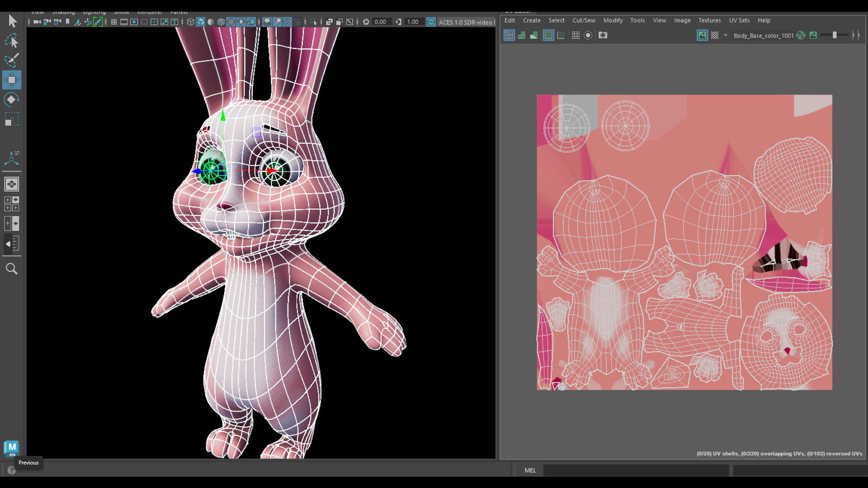Image resolution: width=868 pixels, height=488 pixels.
Task: Open the UV Editor View menu
Action: 659,20
